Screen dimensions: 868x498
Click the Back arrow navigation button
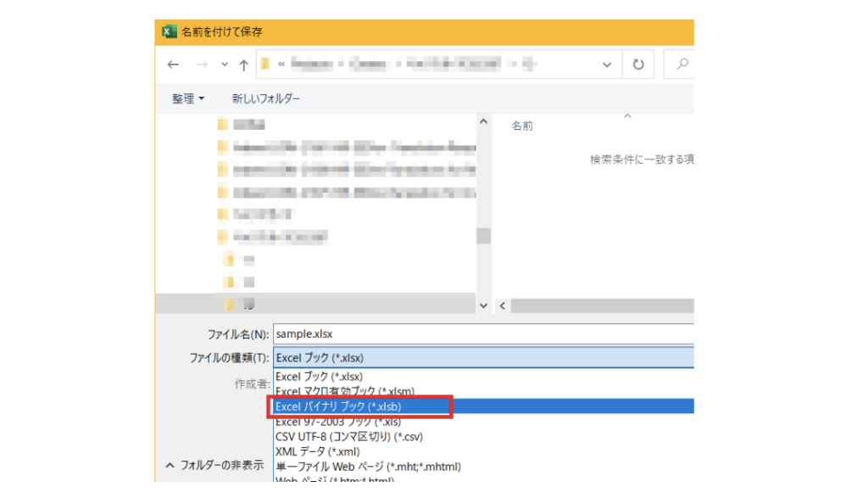[173, 64]
